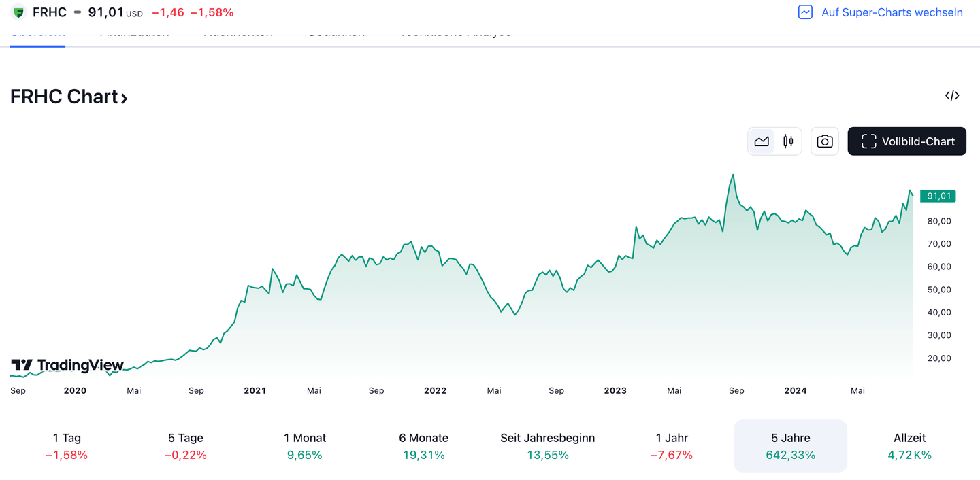Viewport: 980px width, 480px height.
Task: Take a chart snapshot with camera icon
Action: coord(824,141)
